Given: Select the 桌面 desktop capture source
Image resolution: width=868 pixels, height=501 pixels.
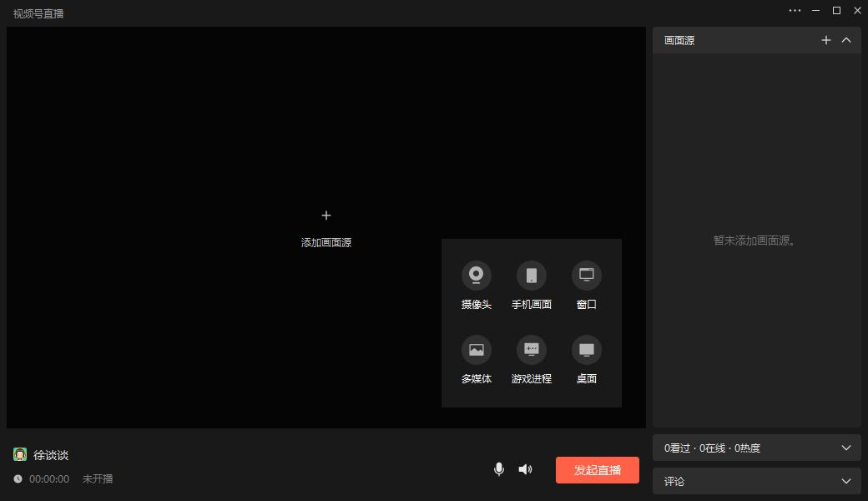Looking at the screenshot, I should pos(586,350).
